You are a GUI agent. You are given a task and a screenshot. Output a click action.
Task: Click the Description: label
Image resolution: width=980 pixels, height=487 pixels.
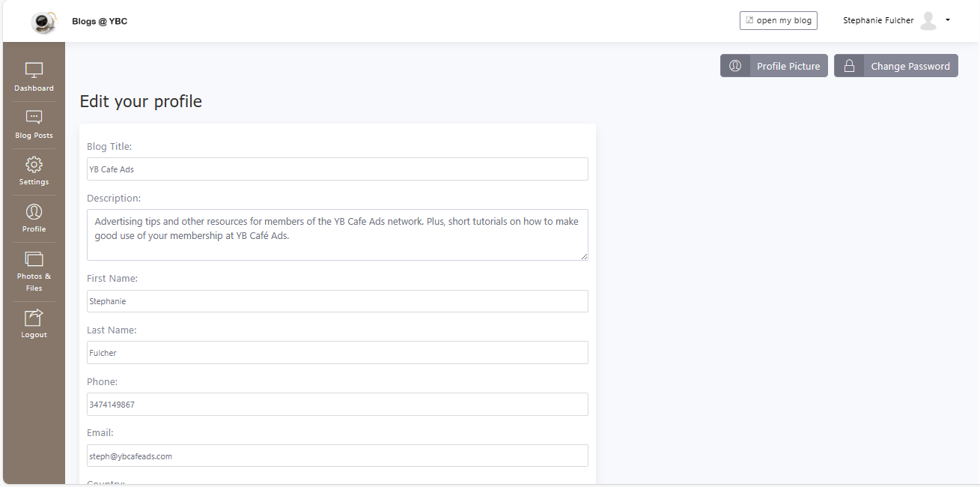(114, 199)
